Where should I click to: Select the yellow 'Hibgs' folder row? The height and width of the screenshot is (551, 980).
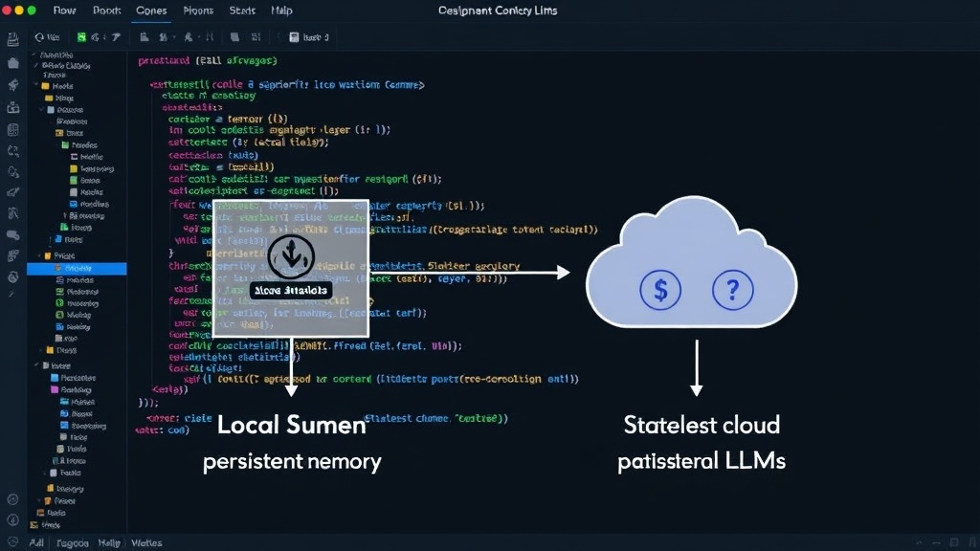click(59, 99)
